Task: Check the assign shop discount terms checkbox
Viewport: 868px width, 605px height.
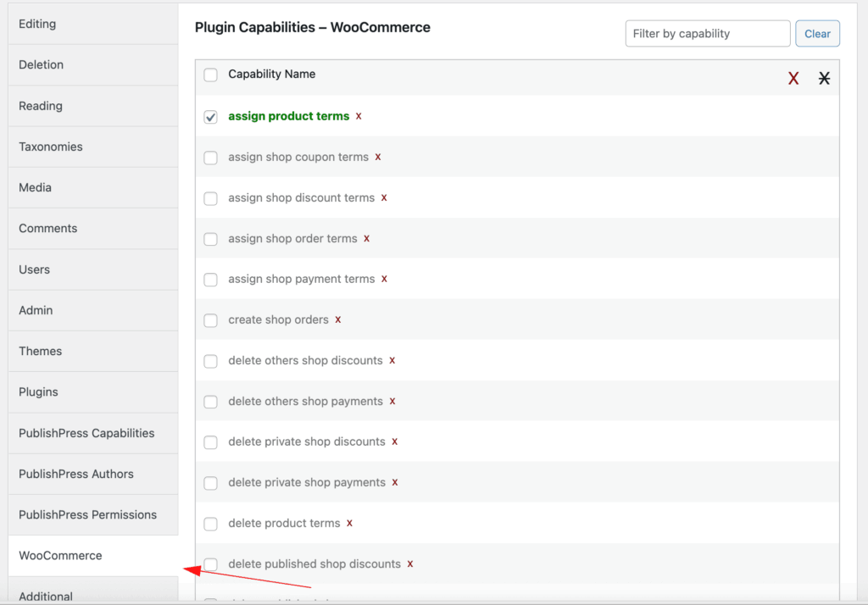Action: [210, 198]
